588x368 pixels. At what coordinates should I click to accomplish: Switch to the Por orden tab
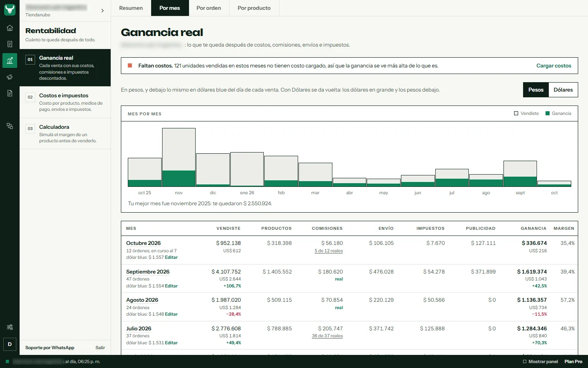coord(209,8)
